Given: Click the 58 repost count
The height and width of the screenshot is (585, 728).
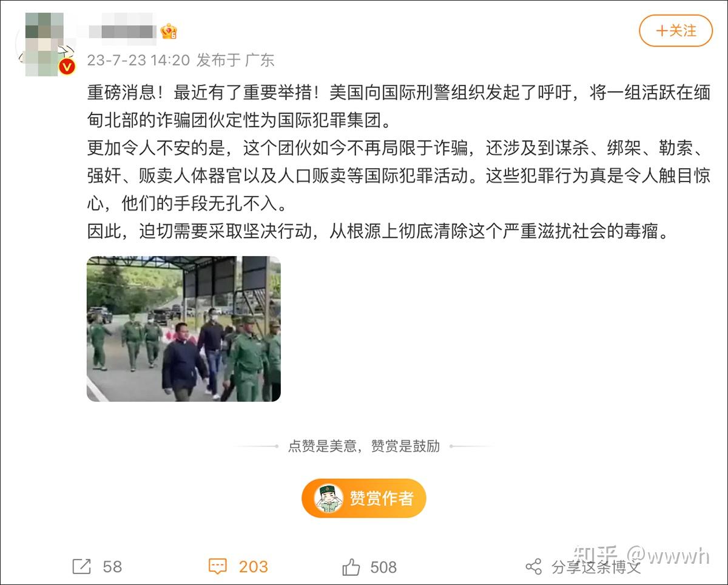Looking at the screenshot, I should pyautogui.click(x=112, y=567).
